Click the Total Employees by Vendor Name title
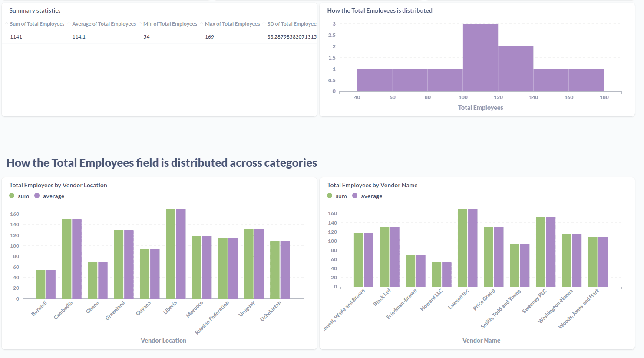The width and height of the screenshot is (644, 358). tap(372, 185)
